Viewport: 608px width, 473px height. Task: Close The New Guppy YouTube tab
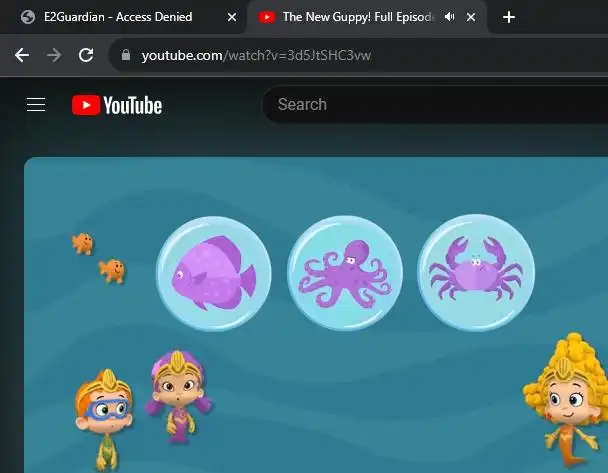(471, 17)
